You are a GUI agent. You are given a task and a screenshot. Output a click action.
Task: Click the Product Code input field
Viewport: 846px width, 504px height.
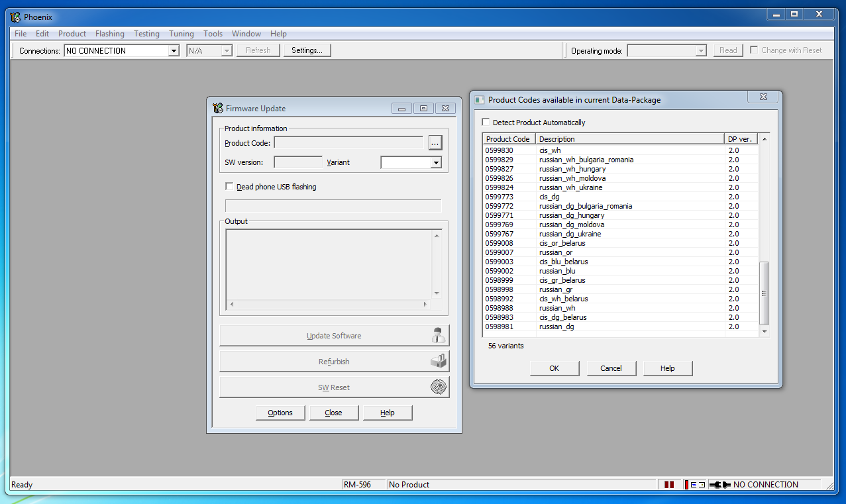(348, 142)
